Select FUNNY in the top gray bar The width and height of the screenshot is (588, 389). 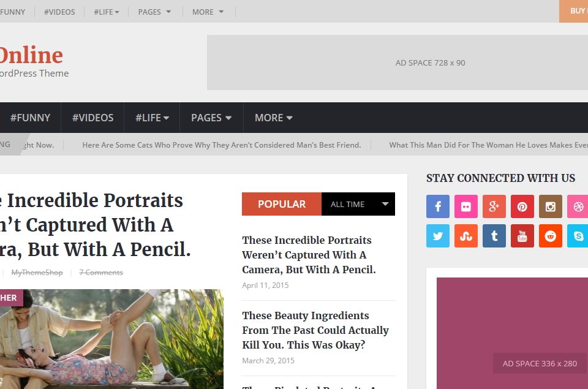pos(12,12)
